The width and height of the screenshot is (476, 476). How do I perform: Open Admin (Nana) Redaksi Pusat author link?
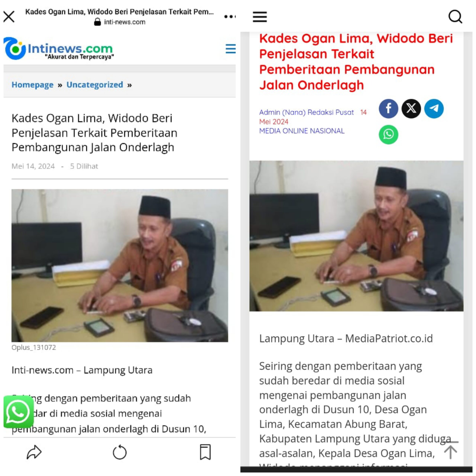pos(306,112)
